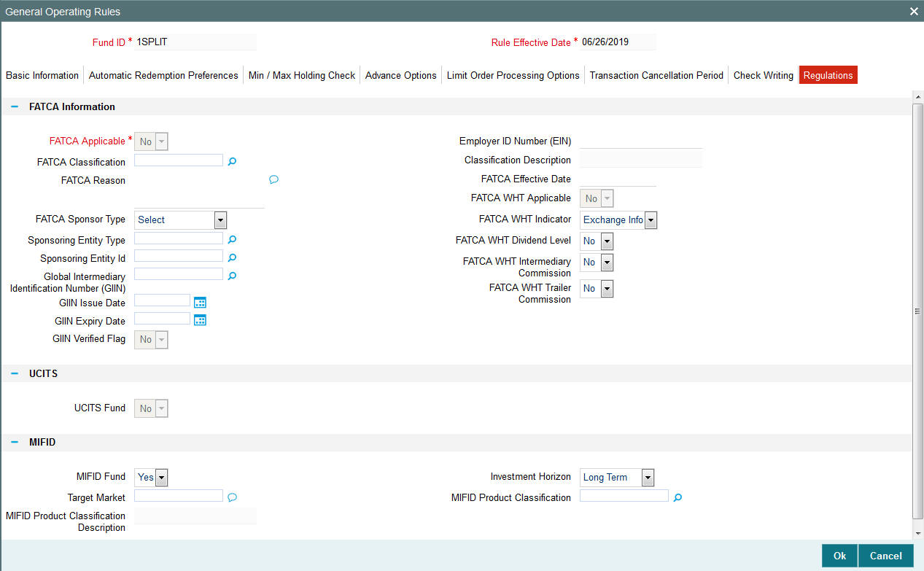The image size is (924, 571).
Task: Click the Sponsoring Entity Id lookup icon
Action: [x=232, y=257]
